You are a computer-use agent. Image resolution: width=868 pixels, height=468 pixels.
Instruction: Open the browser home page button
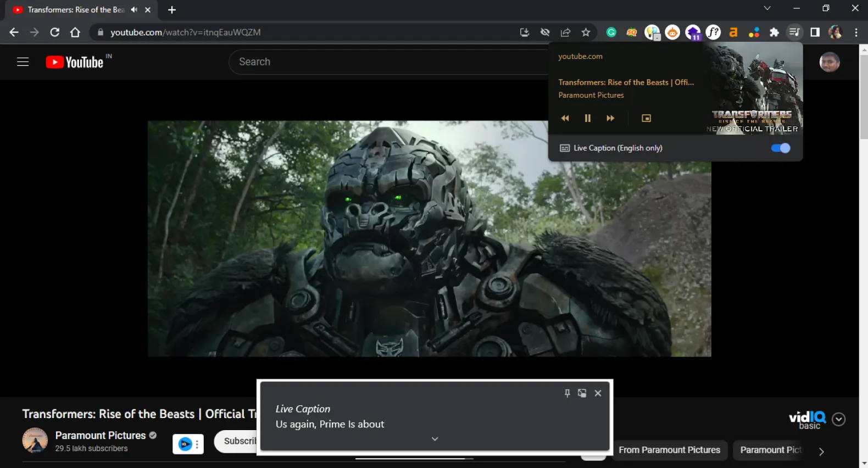[75, 32]
